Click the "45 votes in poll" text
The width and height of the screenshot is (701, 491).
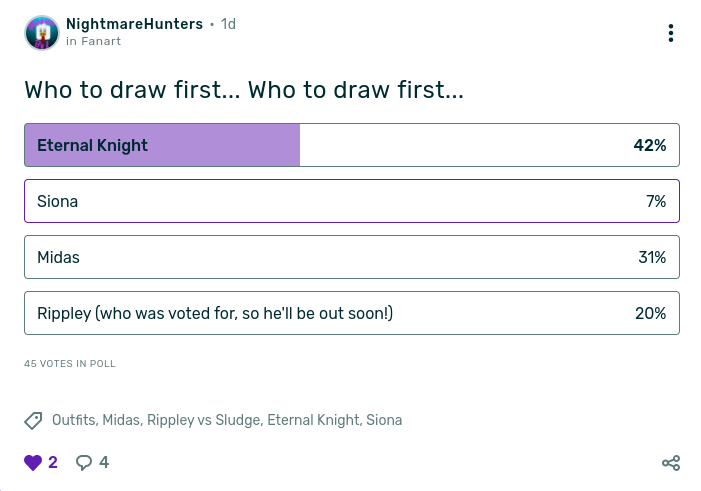70,364
